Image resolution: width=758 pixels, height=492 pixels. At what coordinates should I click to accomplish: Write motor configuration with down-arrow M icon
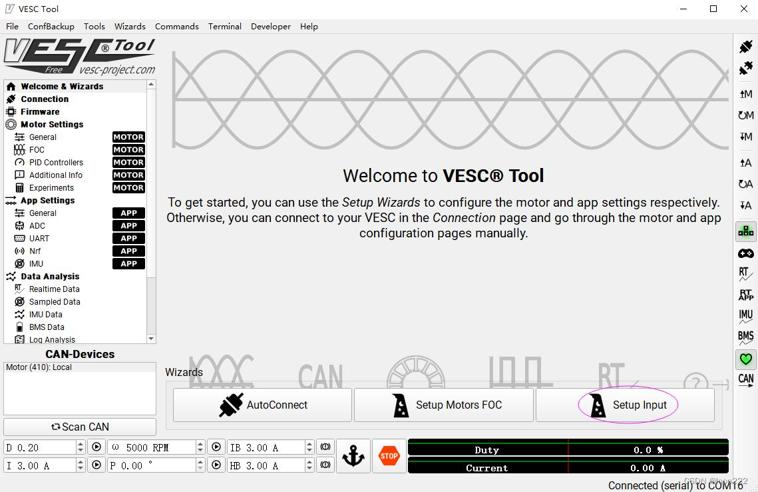pos(745,136)
